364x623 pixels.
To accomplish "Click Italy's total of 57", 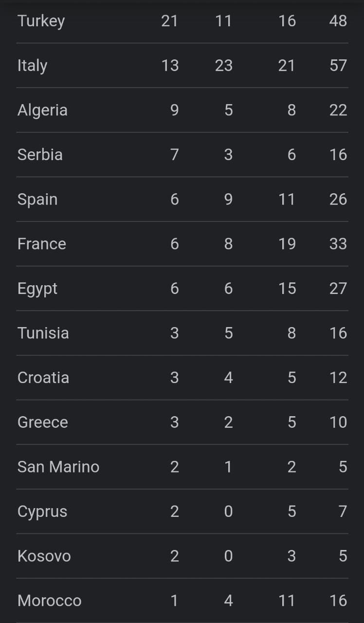I will click(x=338, y=65).
